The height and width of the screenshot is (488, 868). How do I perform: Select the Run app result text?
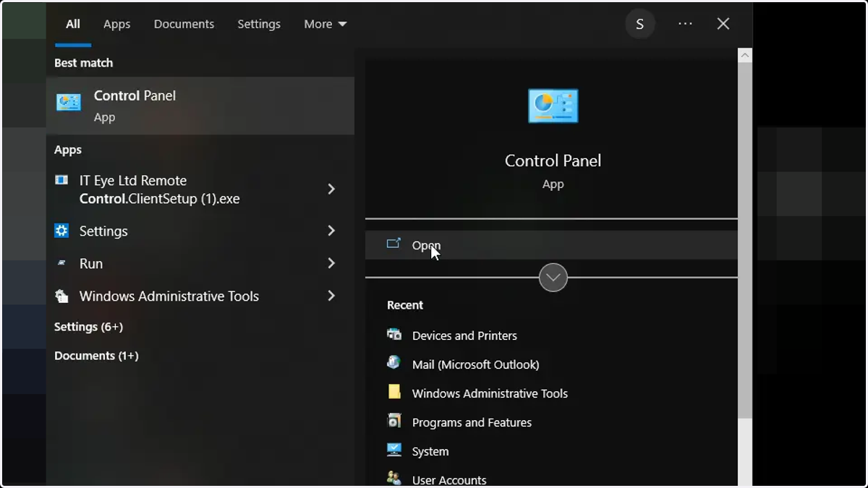[x=91, y=263]
